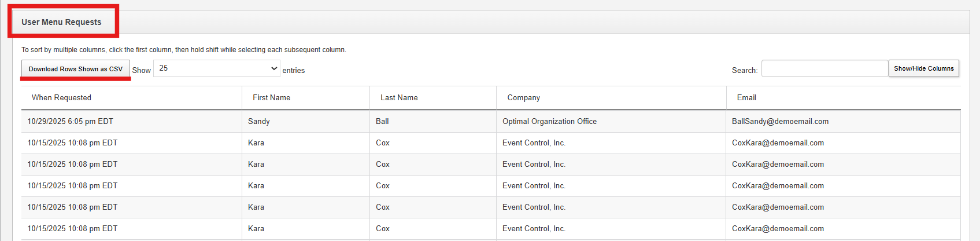Select the User Menu Requests heading
This screenshot has width=980, height=241.
click(x=61, y=22)
